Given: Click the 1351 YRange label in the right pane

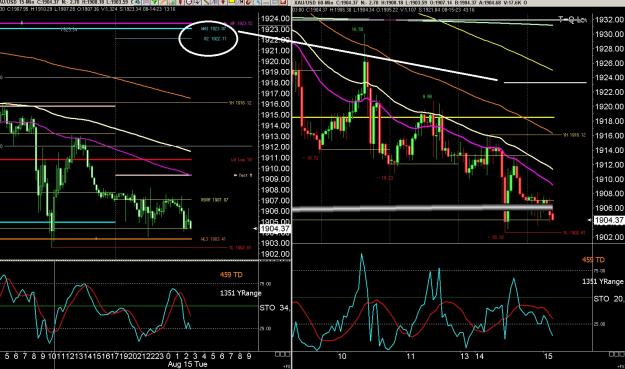Looking at the screenshot, I should pyautogui.click(x=603, y=281).
